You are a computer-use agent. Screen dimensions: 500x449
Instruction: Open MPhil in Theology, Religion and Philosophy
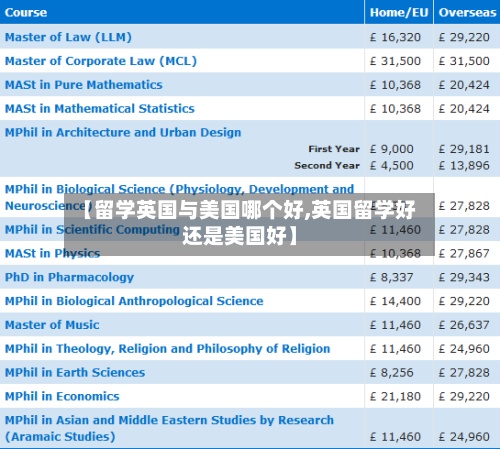coord(167,349)
